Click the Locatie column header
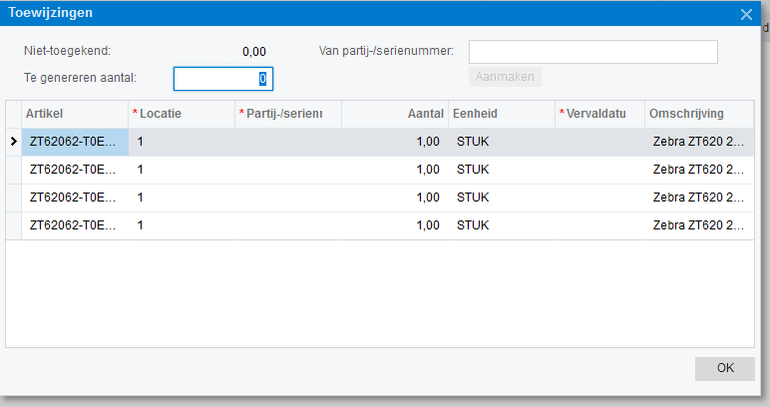Viewport: 770px width, 407px height. point(181,114)
